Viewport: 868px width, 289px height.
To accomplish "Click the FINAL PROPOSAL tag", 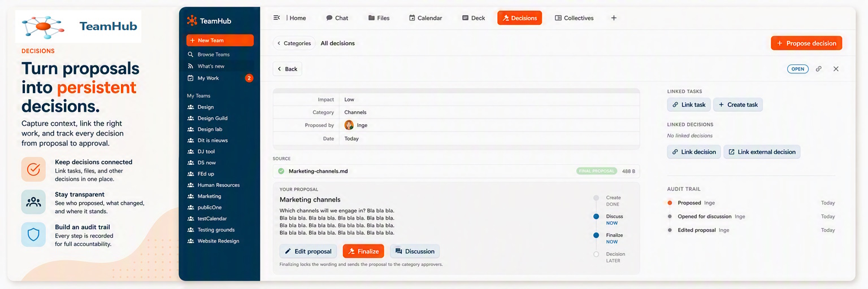I will click(596, 171).
